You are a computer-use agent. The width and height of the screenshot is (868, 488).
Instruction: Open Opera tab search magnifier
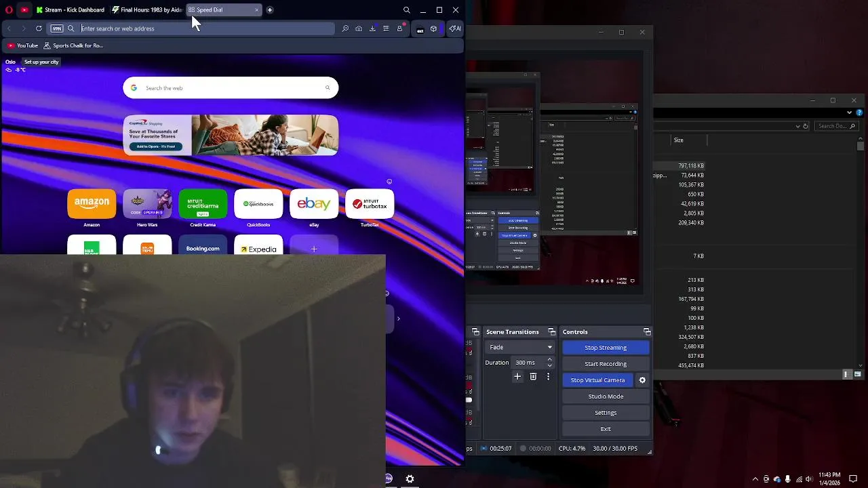(407, 10)
